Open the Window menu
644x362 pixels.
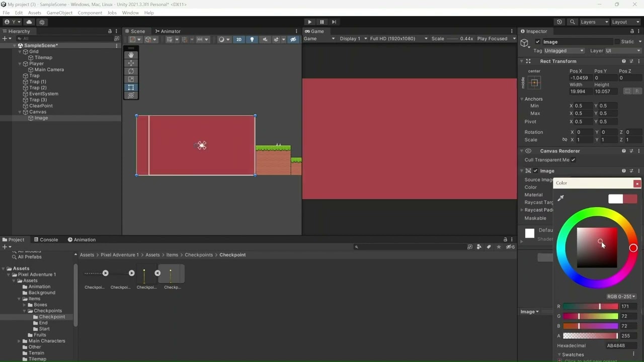pyautogui.click(x=130, y=13)
